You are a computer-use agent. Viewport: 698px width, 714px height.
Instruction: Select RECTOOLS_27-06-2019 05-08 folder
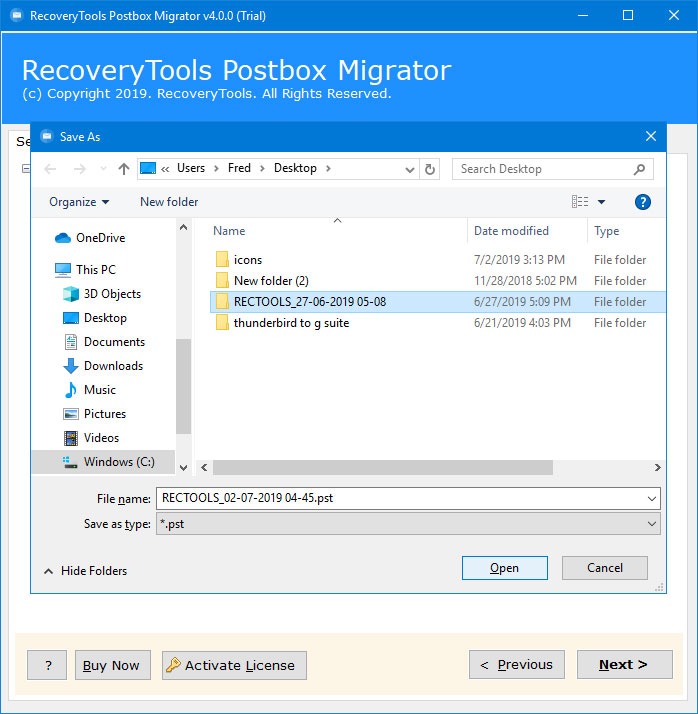click(x=437, y=302)
